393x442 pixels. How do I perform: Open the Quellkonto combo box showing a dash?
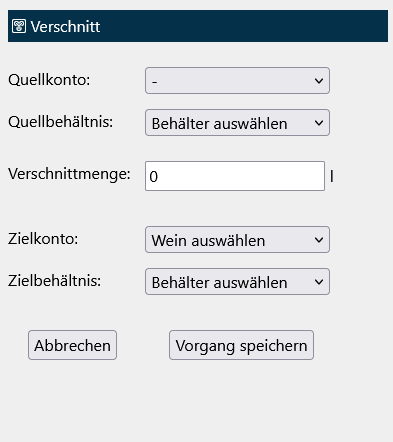237,81
